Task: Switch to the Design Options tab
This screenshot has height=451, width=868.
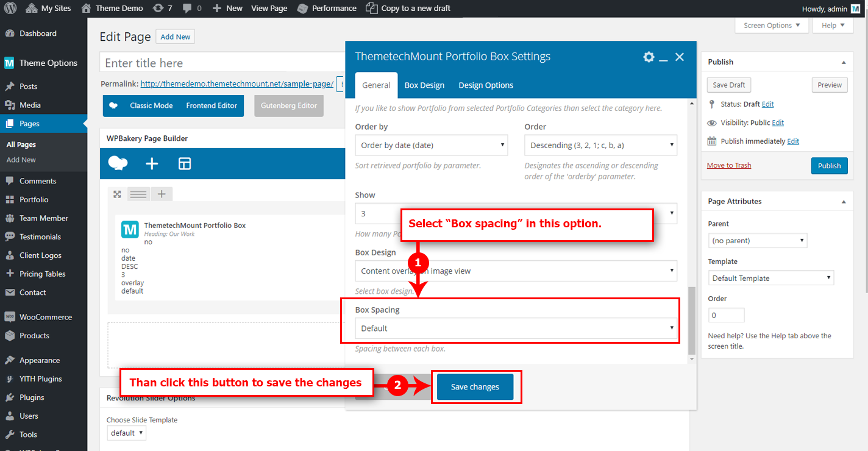Action: click(x=486, y=85)
